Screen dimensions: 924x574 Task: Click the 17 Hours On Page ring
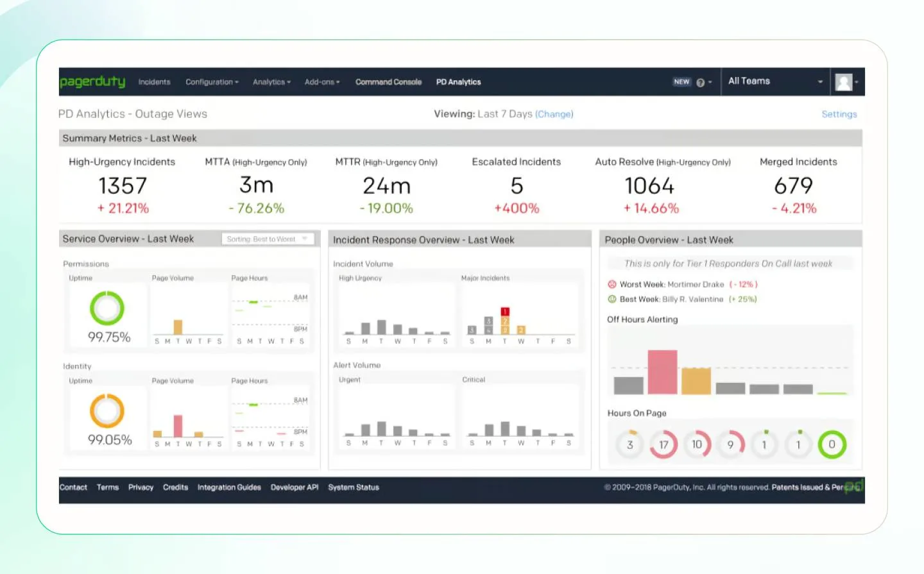click(x=663, y=444)
